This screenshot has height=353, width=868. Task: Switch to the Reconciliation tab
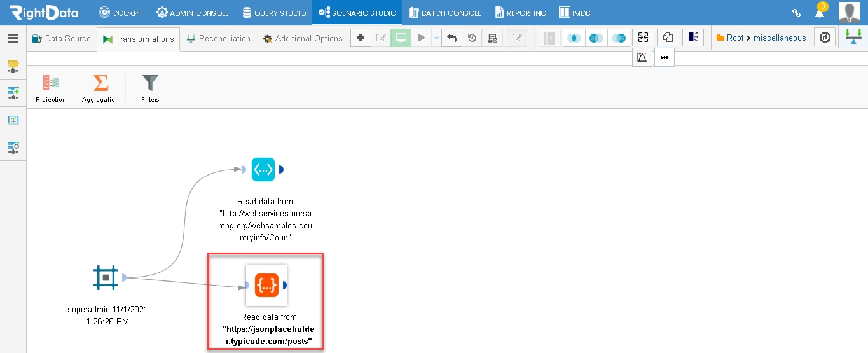[218, 38]
